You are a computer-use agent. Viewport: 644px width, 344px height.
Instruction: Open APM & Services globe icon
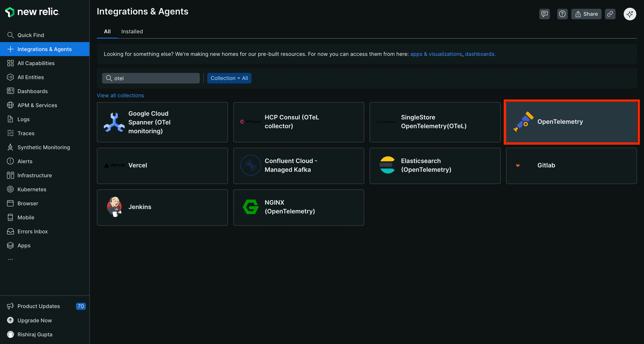point(10,105)
